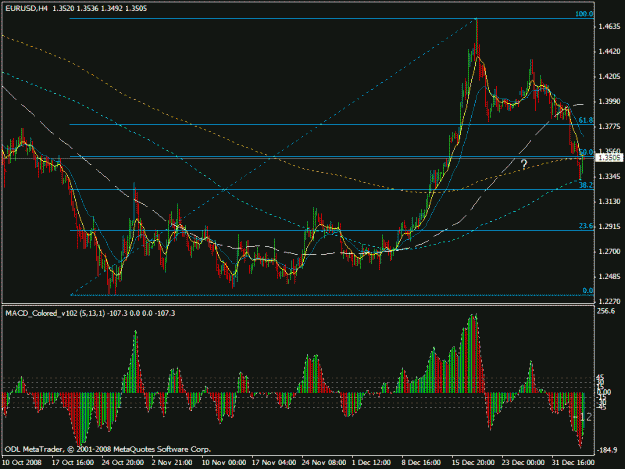Click the 1.3775 price axis value
The width and height of the screenshot is (625, 469).
pos(609,126)
